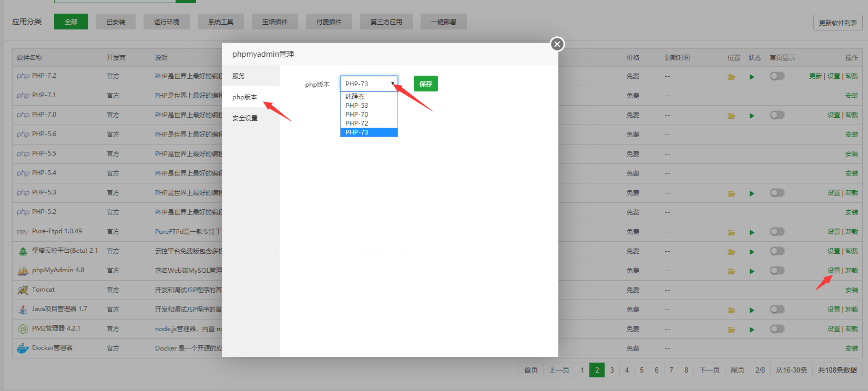The image size is (868, 391).
Task: Filter by 运行环境 category
Action: tap(167, 22)
